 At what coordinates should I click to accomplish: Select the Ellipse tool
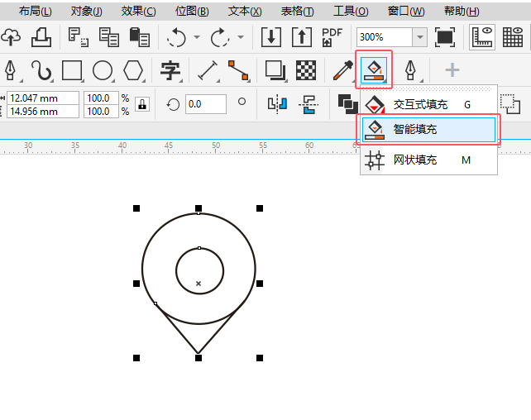pyautogui.click(x=103, y=70)
